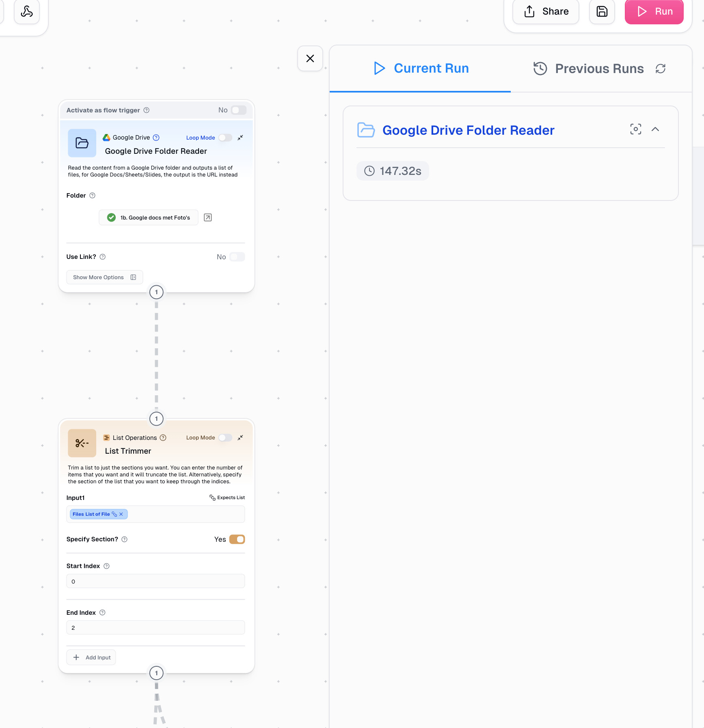Viewport: 704px width, 728px height.
Task: Select the '1b. Google docs met Foto's' folder chip
Action: [149, 218]
